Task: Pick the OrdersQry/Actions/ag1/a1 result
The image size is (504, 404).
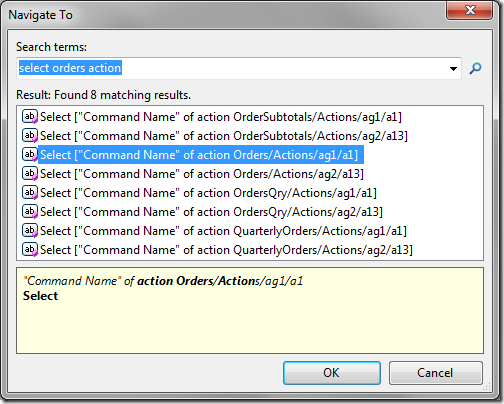Action: tap(208, 193)
